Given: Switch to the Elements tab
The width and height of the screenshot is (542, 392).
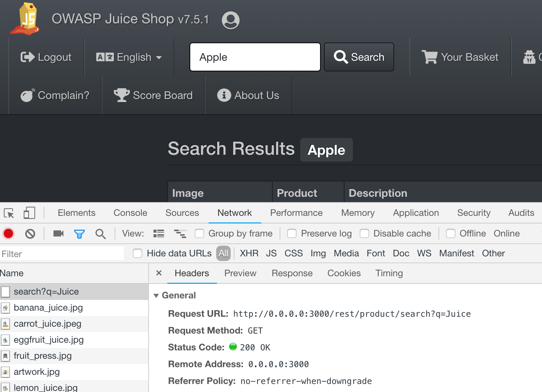Looking at the screenshot, I should coord(76,213).
